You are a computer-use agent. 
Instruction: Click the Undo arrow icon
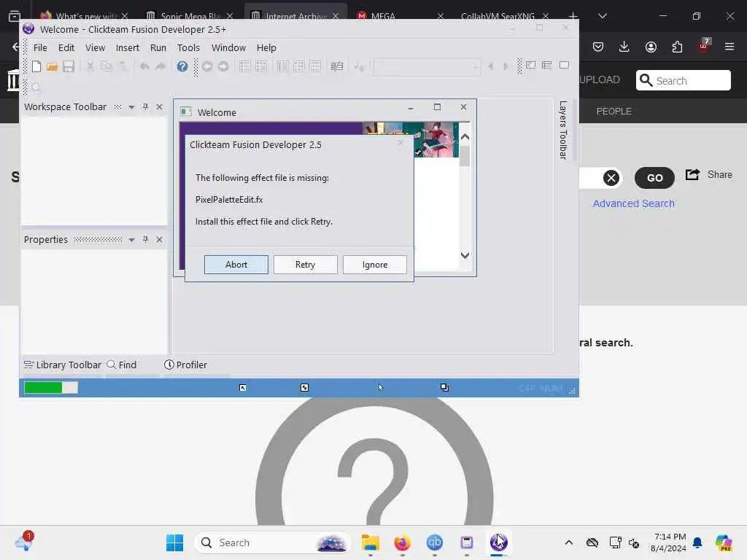[145, 66]
